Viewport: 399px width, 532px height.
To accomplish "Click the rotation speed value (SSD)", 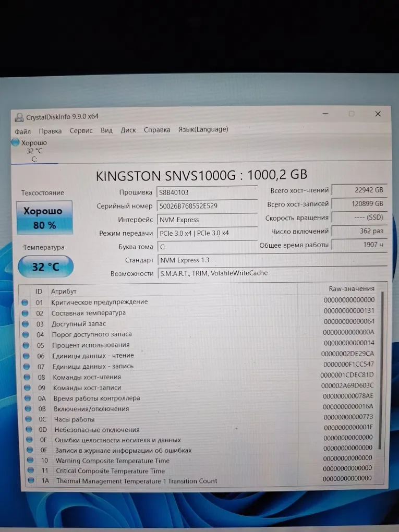I will point(359,217).
